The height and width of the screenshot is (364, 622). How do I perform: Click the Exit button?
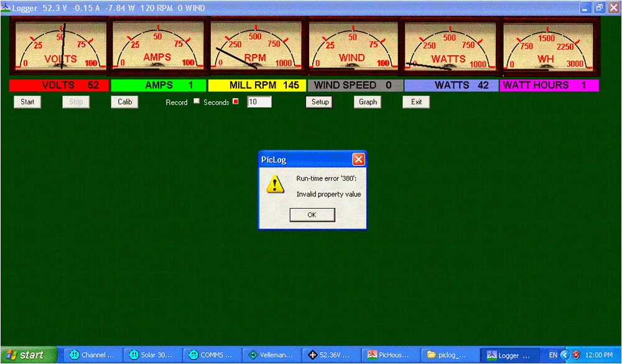pyautogui.click(x=416, y=102)
